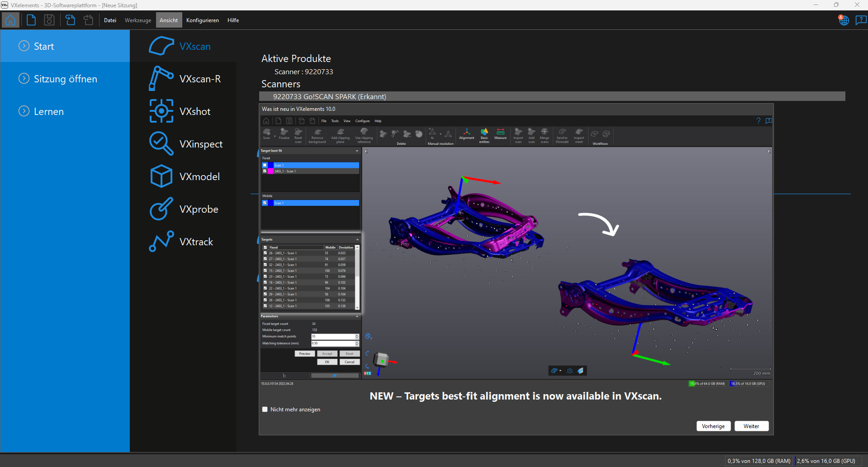Open the help speech bubble icon
Screen dimensions: 868x467
860,20
